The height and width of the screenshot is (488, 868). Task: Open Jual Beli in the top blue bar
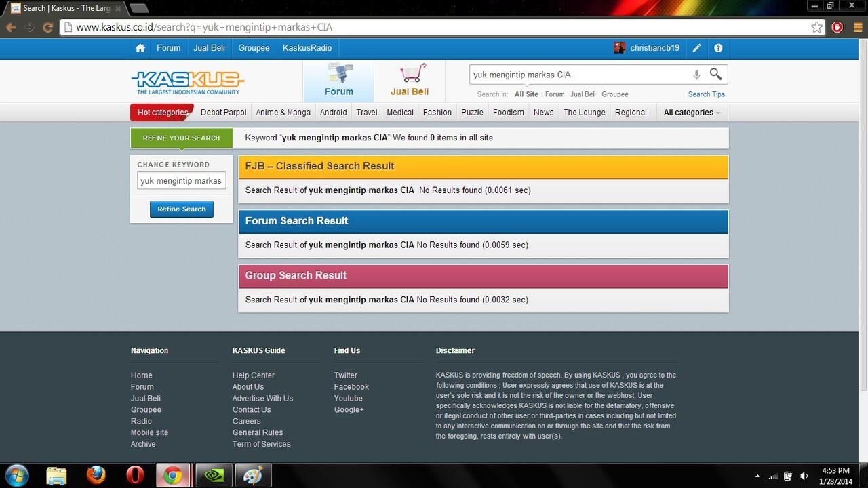(209, 48)
